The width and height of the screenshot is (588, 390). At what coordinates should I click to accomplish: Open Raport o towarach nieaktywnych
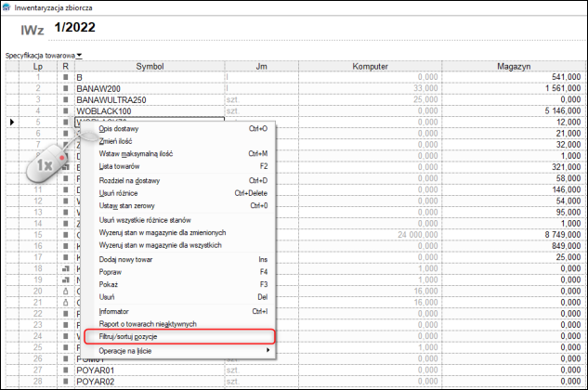[x=147, y=323]
